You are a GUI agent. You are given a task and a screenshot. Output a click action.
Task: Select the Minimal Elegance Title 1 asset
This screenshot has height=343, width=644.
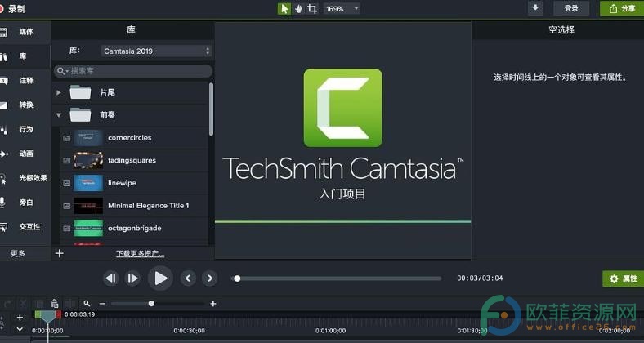click(148, 206)
